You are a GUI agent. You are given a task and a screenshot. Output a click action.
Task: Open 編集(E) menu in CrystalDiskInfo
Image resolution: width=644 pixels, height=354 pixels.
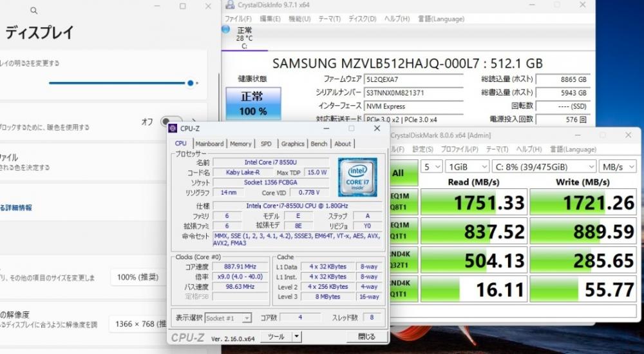coord(270,19)
